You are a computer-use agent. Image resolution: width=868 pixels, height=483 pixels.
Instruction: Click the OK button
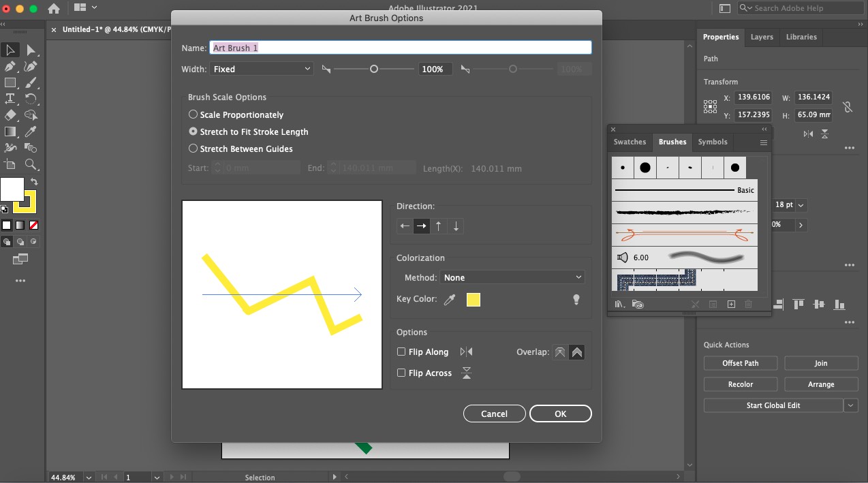pyautogui.click(x=560, y=414)
